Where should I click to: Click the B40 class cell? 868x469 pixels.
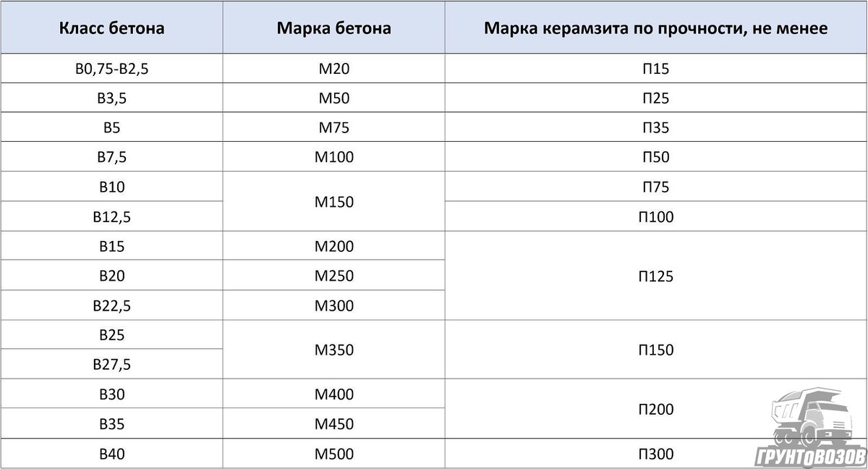coord(111,454)
